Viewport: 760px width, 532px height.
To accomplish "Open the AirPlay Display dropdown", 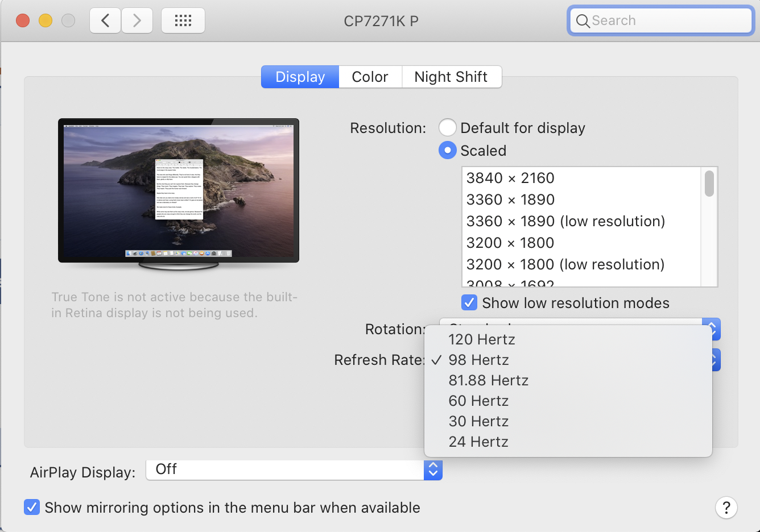I will (x=294, y=470).
